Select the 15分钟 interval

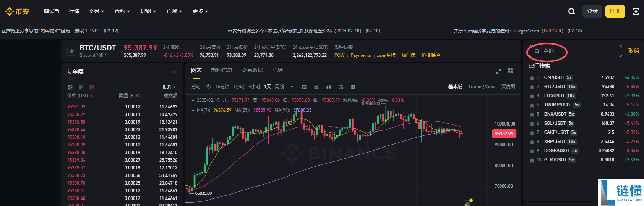tap(222, 87)
